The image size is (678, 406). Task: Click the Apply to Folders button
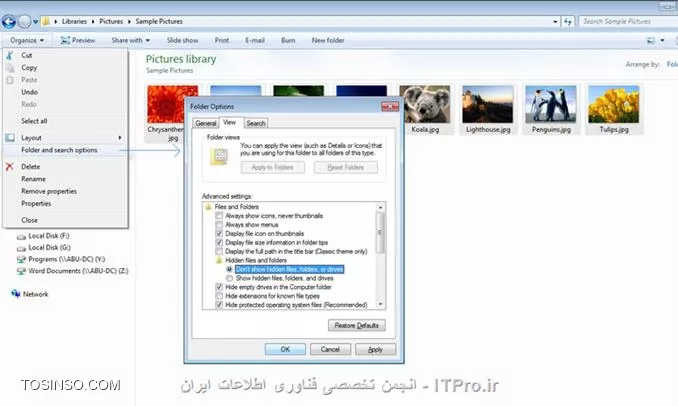click(x=272, y=167)
